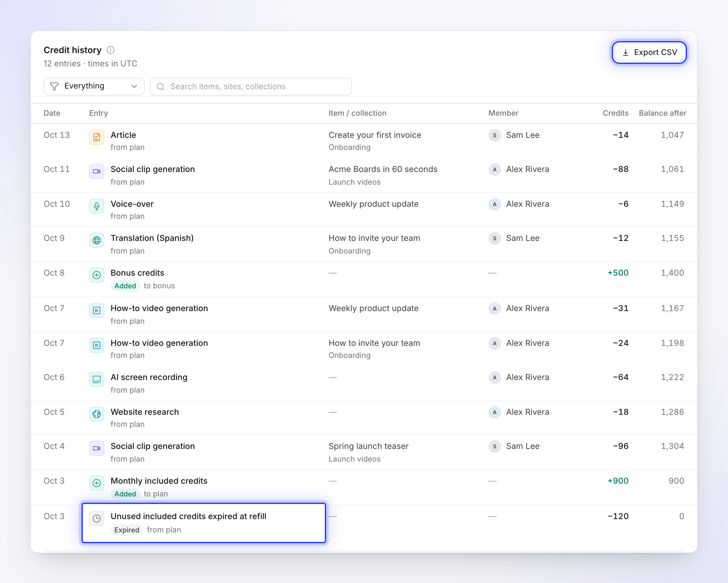Click the '12 entries · times in UTC' subtitle
Image resolution: width=728 pixels, height=583 pixels.
coord(90,64)
